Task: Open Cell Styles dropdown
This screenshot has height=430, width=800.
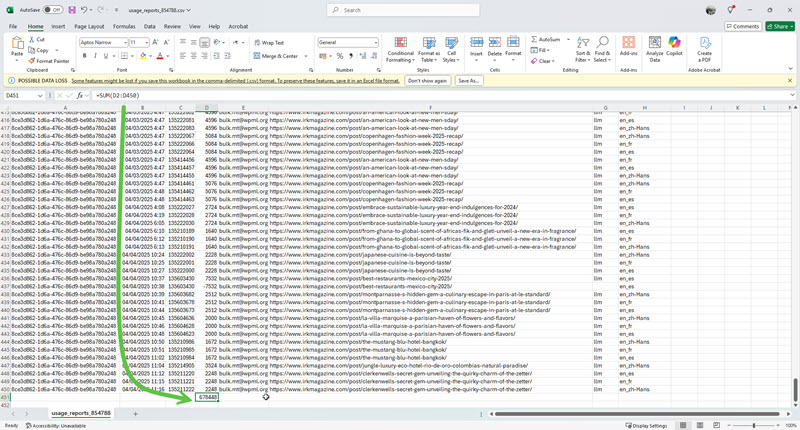Action: click(x=452, y=49)
